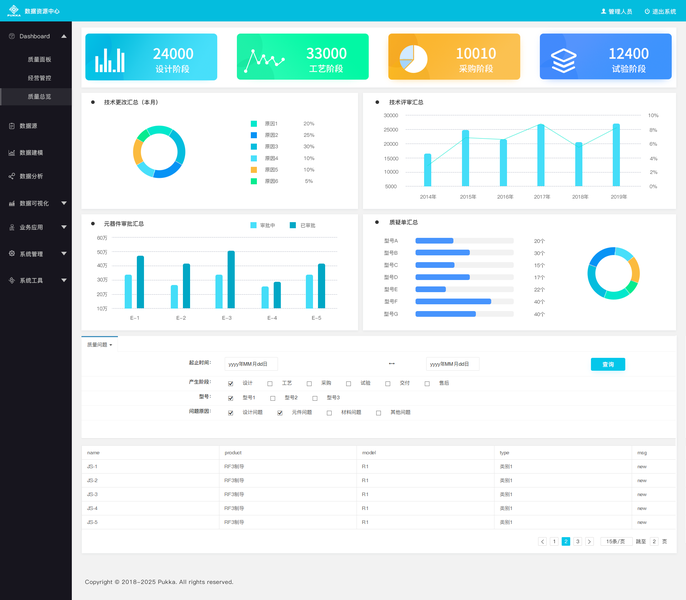686x600 pixels.
Task: Expand the 系统工具 menu arrow
Action: [x=64, y=280]
